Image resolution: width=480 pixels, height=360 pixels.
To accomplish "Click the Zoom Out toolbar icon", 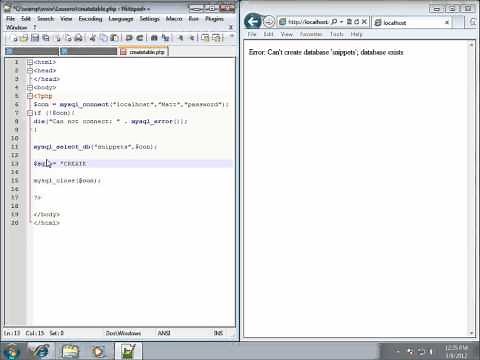I will tap(192, 38).
